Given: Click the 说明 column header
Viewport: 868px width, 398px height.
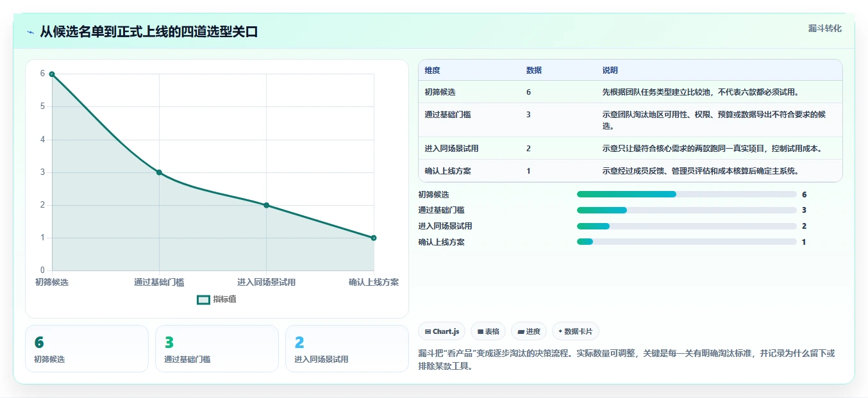Looking at the screenshot, I should pos(610,70).
